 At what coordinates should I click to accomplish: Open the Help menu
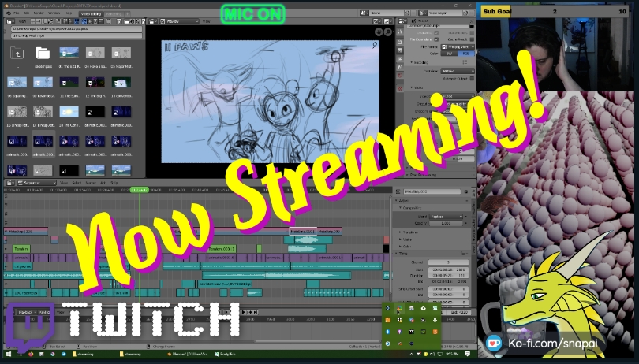[x=68, y=13]
